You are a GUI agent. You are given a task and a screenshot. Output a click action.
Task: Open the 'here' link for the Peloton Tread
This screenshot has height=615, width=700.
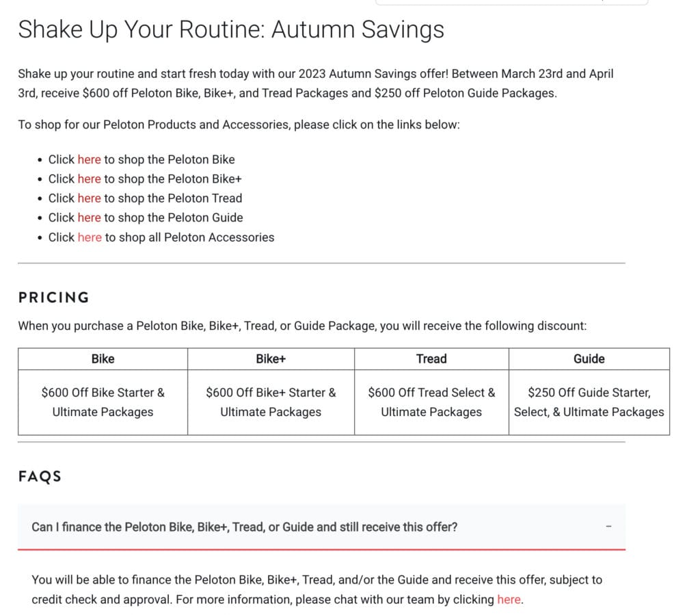(89, 198)
